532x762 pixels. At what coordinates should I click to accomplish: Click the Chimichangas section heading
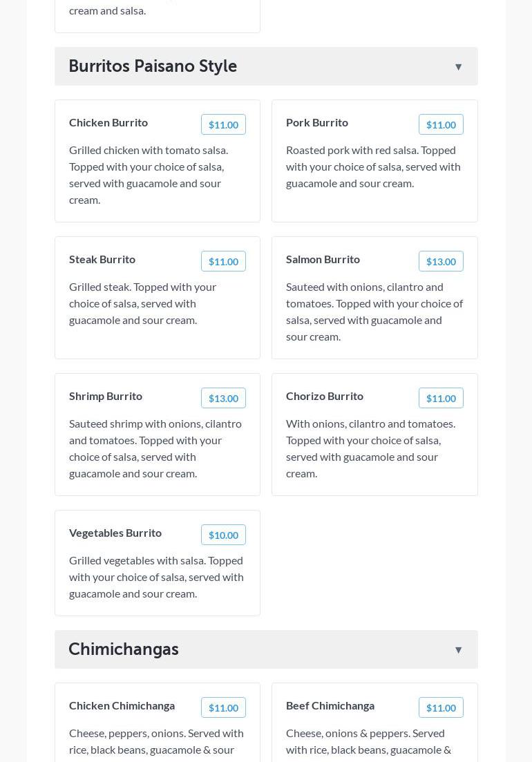[x=124, y=649]
